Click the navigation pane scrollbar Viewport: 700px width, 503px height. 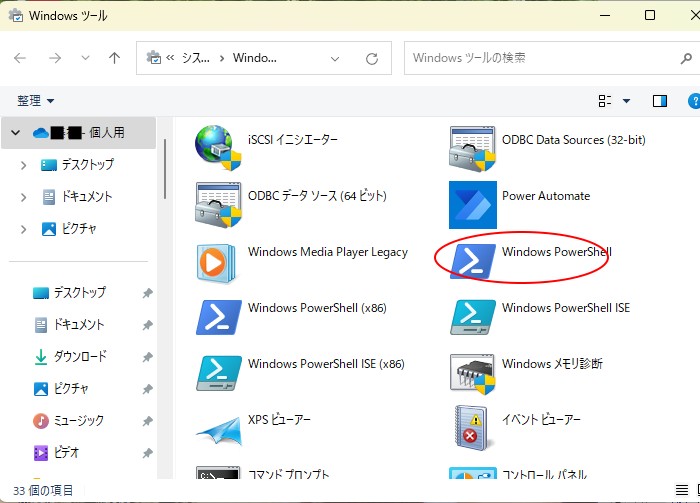(x=165, y=169)
